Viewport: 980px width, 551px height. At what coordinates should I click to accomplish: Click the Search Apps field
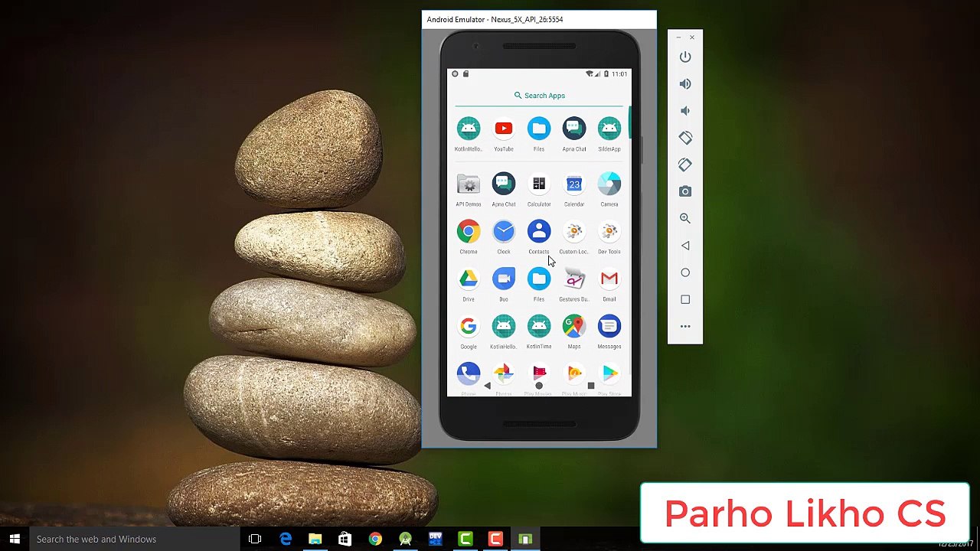pos(539,96)
